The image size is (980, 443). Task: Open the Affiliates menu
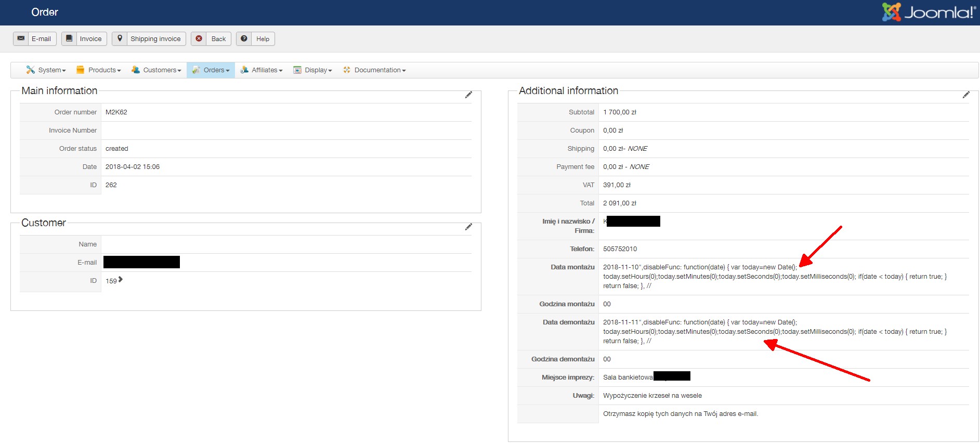[x=262, y=70]
